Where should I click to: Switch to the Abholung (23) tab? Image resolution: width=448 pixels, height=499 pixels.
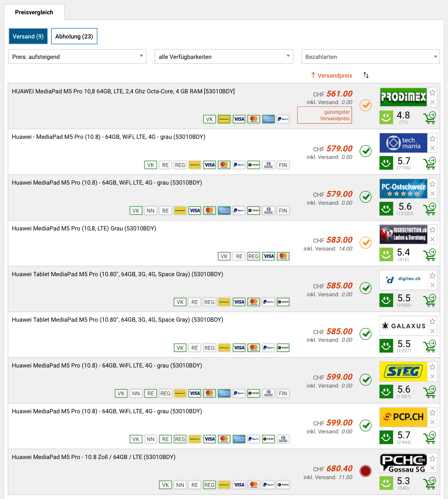(x=74, y=36)
